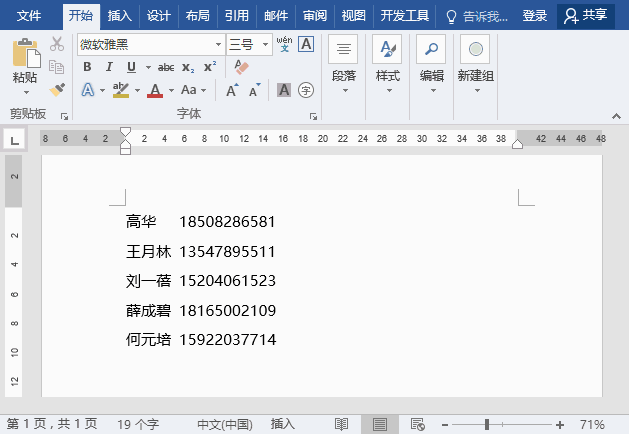Image resolution: width=629 pixels, height=434 pixels.
Task: Switch to the 邮件 Mailings tab
Action: 276,16
